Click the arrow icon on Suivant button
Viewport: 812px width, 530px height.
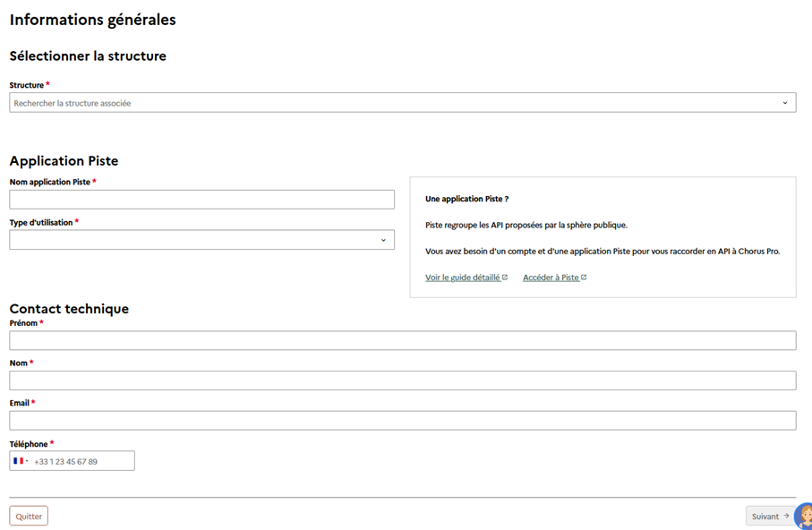(x=786, y=516)
